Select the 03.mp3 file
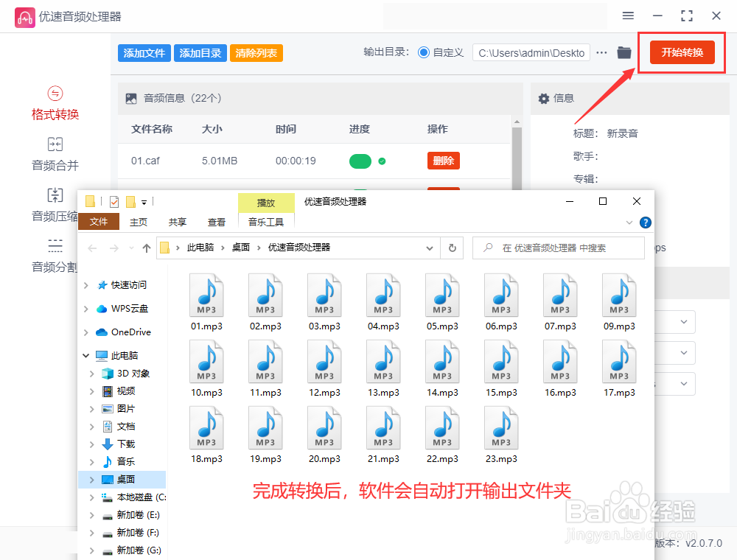This screenshot has height=560, width=737. (x=324, y=302)
